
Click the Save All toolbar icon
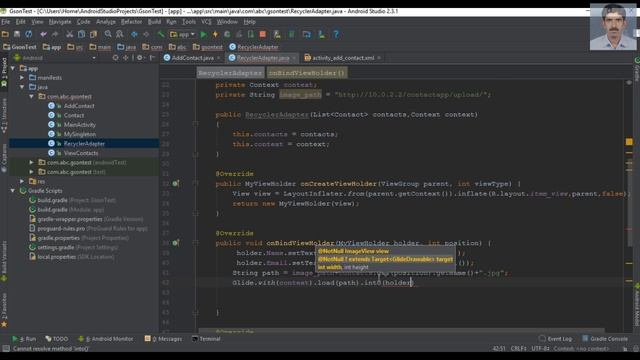[17, 34]
